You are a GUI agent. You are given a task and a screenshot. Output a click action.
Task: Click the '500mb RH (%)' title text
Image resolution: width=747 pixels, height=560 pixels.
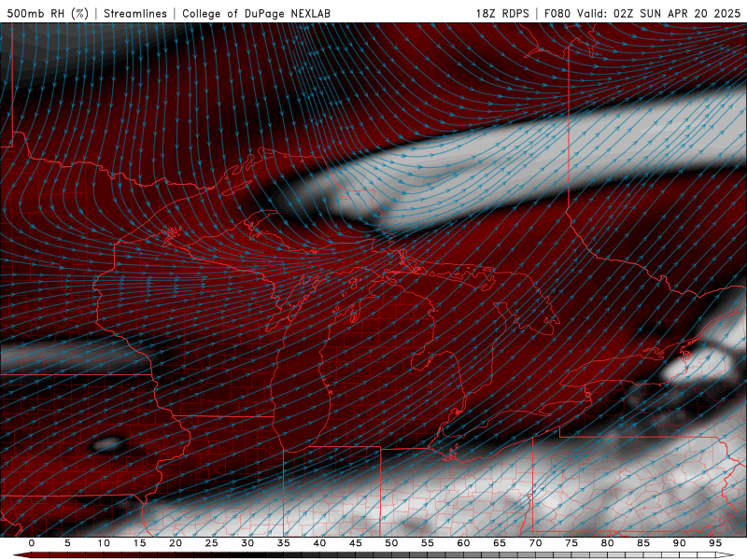click(49, 13)
